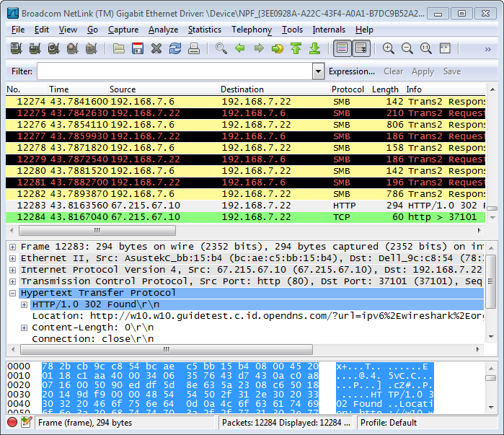Toggle packet colorization button
The width and height of the screenshot is (504, 435).
342,48
